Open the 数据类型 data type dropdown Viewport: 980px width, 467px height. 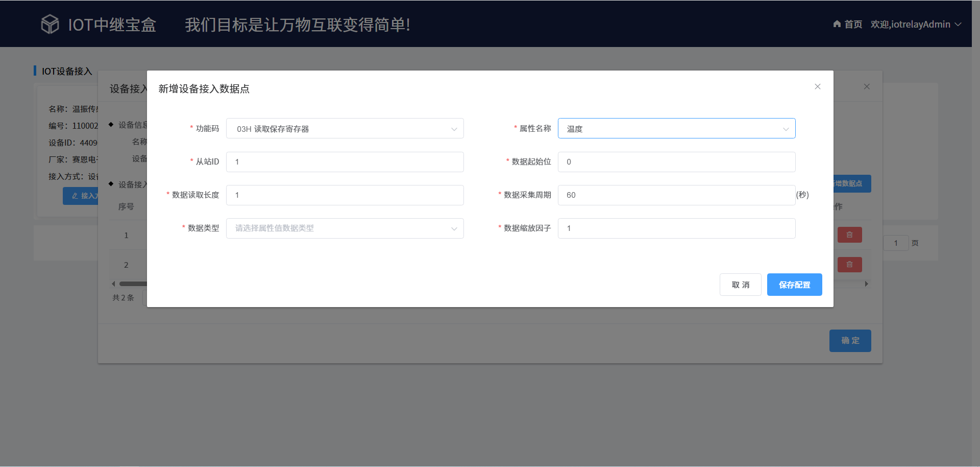tap(345, 228)
